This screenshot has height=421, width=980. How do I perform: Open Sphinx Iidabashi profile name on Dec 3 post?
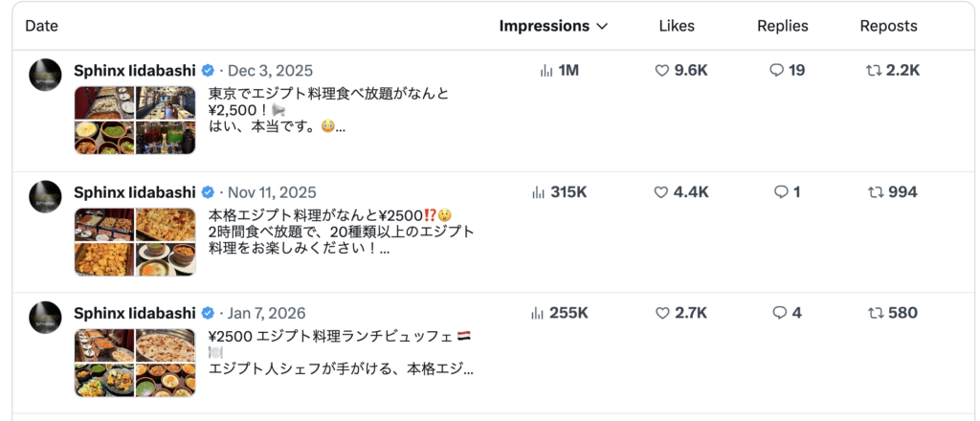point(134,71)
